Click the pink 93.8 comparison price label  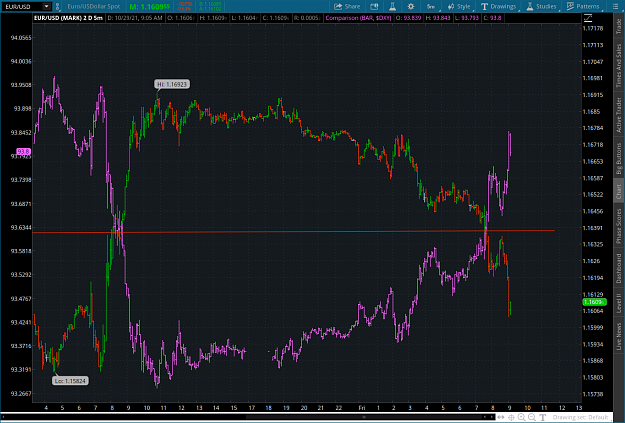point(23,151)
